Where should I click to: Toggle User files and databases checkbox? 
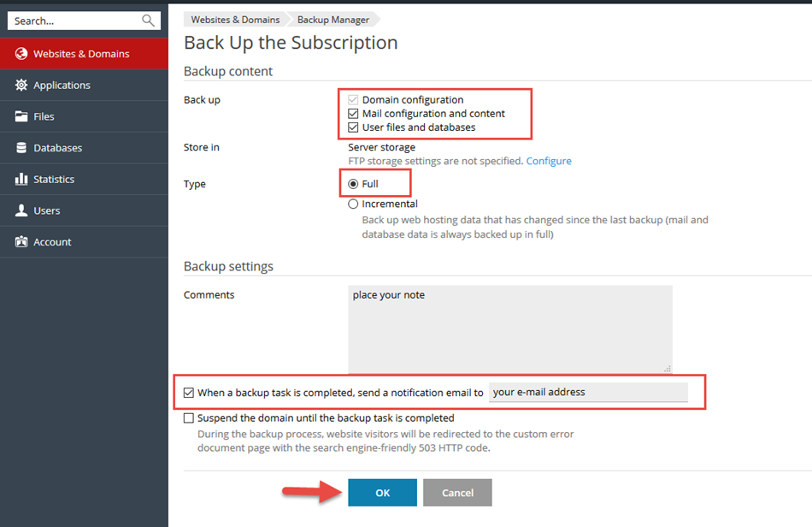click(354, 127)
